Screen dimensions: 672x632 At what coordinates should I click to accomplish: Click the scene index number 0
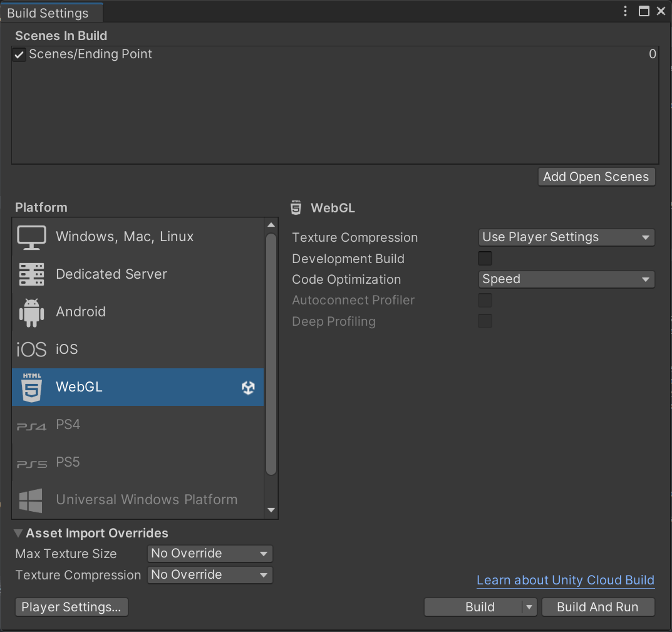tap(652, 54)
